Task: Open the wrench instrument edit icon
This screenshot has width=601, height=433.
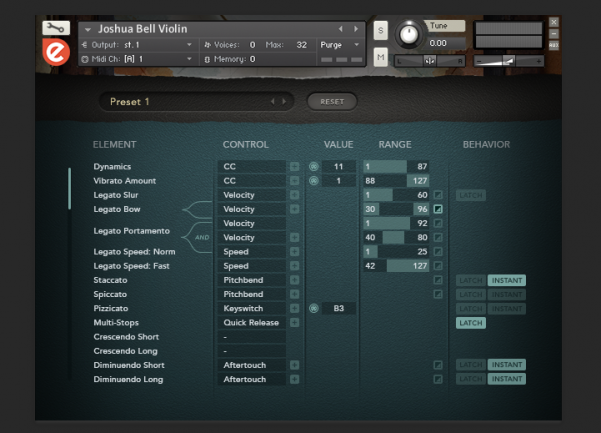Action: (x=56, y=28)
